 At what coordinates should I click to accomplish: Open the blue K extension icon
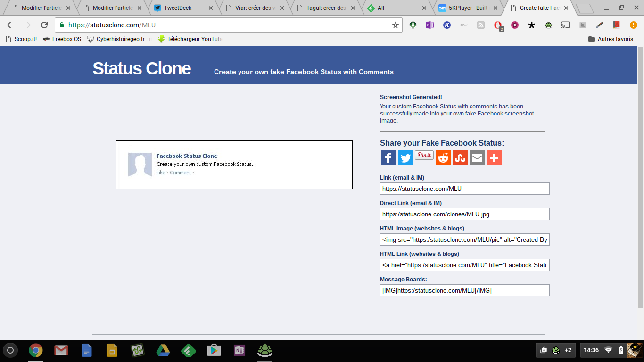[x=447, y=25]
